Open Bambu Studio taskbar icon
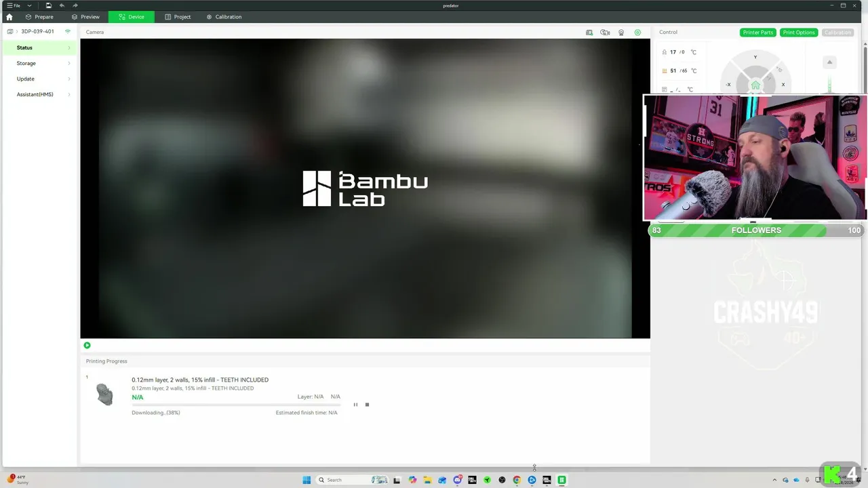868x488 pixels. 561,480
